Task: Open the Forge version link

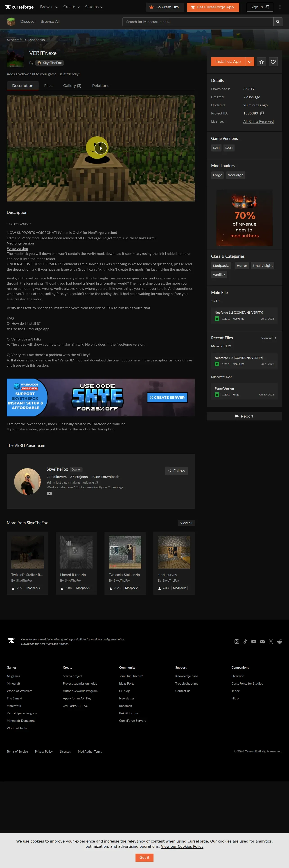Action: [x=17, y=249]
